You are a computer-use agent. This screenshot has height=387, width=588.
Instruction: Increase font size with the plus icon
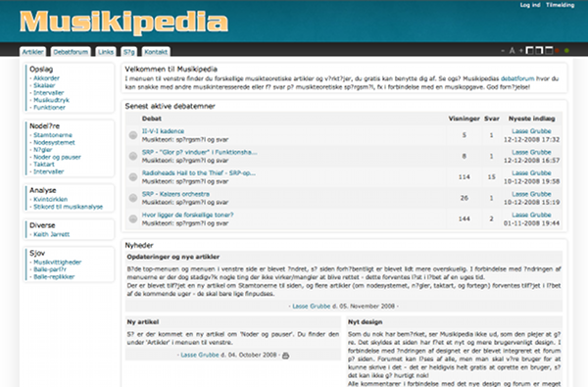pyautogui.click(x=521, y=50)
